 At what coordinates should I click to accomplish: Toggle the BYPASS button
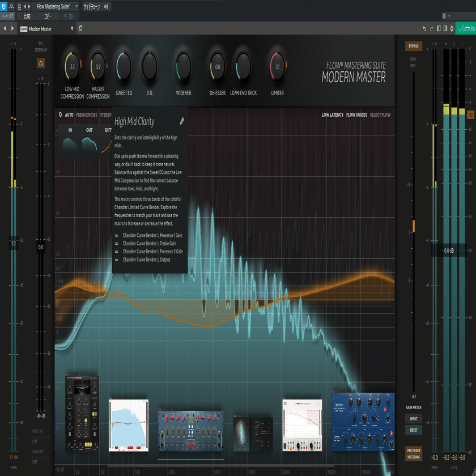coord(414,46)
